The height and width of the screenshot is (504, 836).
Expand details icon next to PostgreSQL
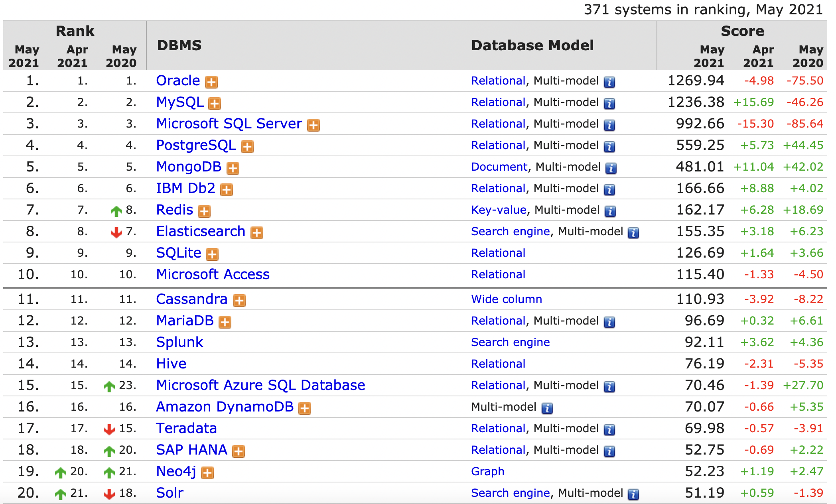pos(247,147)
